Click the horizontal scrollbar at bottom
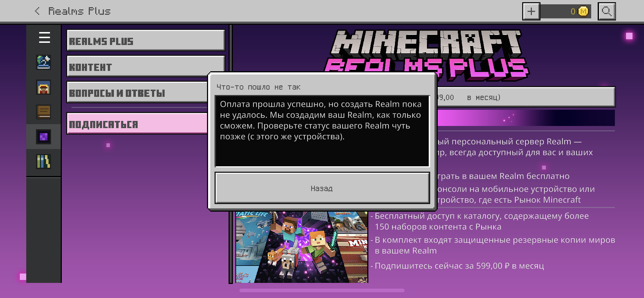This screenshot has width=644, height=298. coord(322,290)
